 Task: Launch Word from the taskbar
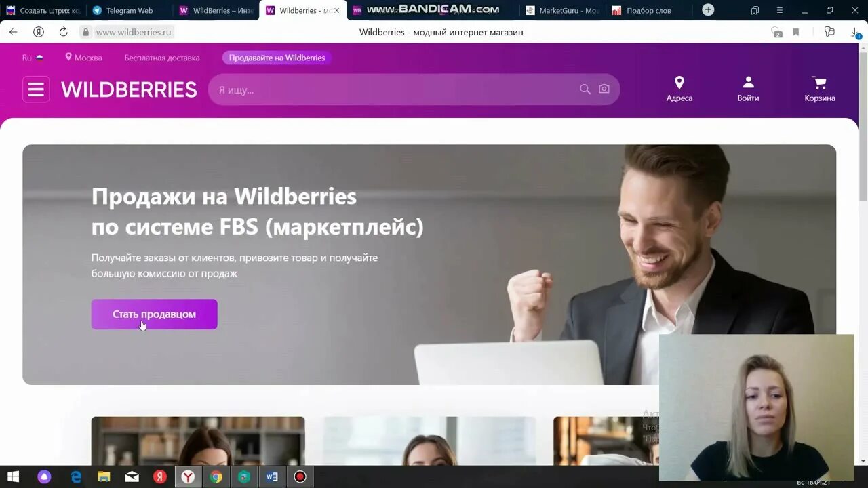point(272,477)
